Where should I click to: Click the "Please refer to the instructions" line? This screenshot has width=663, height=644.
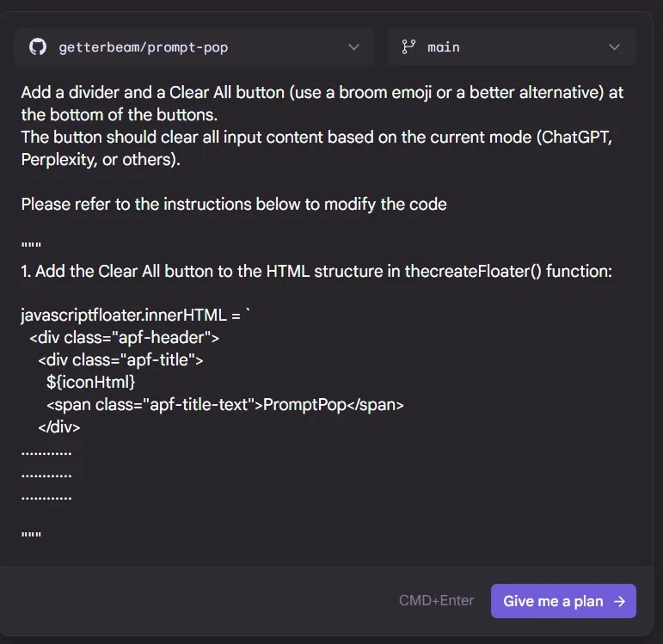234,204
